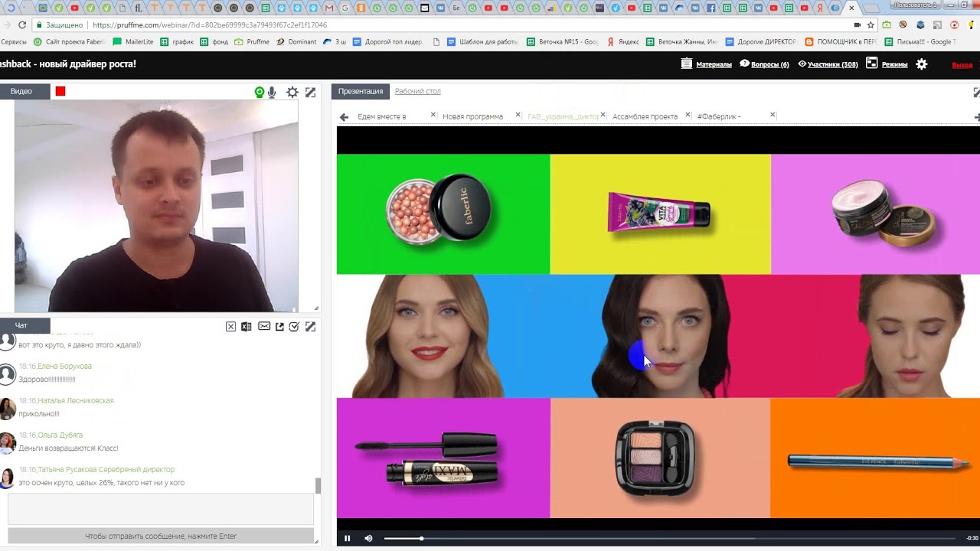
Task: Click the camera icon in address bar
Action: pos(857,25)
